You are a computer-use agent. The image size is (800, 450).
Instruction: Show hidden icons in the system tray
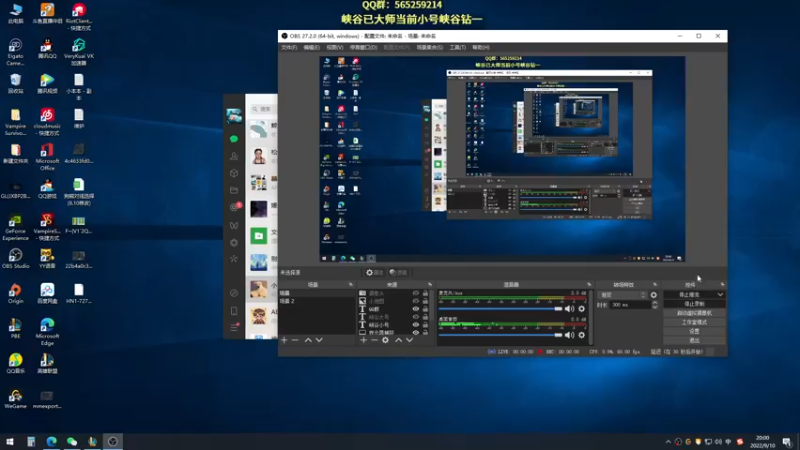click(x=668, y=442)
